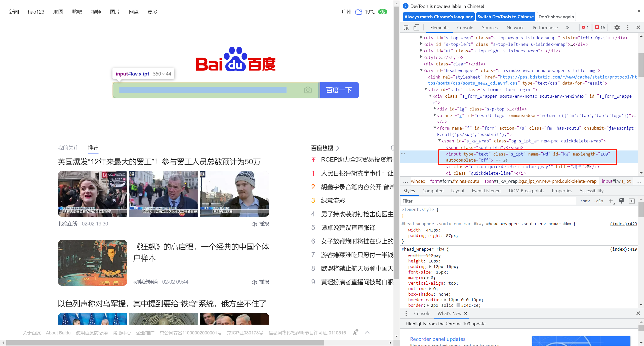This screenshot has width=644, height=346.
Task: Click the ellipsis at the breadcrumb start
Action: (x=405, y=181)
